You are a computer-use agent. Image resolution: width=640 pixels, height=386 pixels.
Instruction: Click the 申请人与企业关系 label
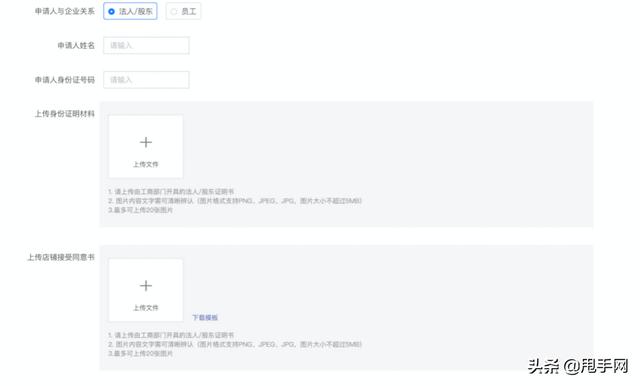[x=64, y=11]
